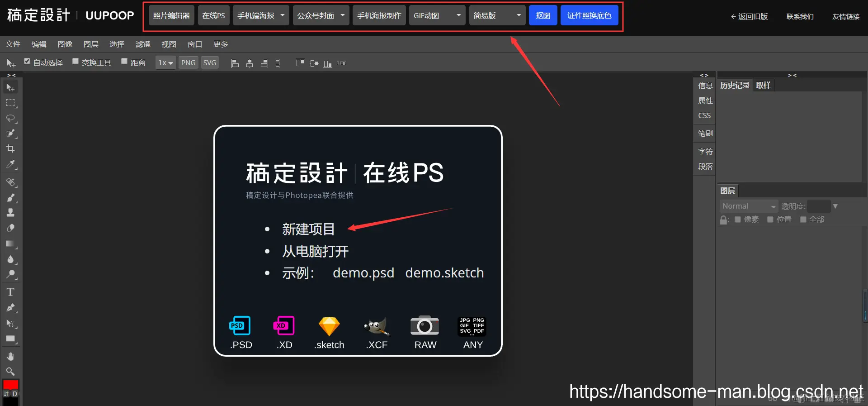Viewport: 868px width, 406px height.
Task: Select the Pen tool
Action: tap(10, 308)
